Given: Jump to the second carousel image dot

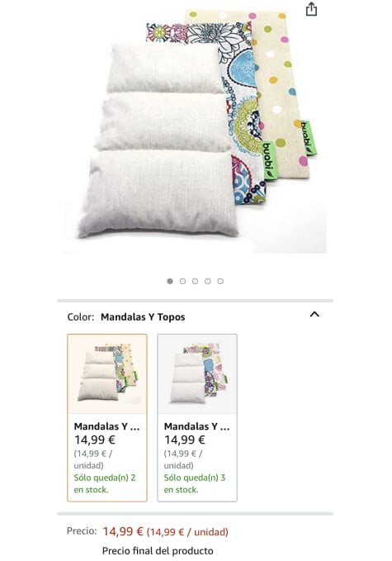Looking at the screenshot, I should (x=182, y=281).
